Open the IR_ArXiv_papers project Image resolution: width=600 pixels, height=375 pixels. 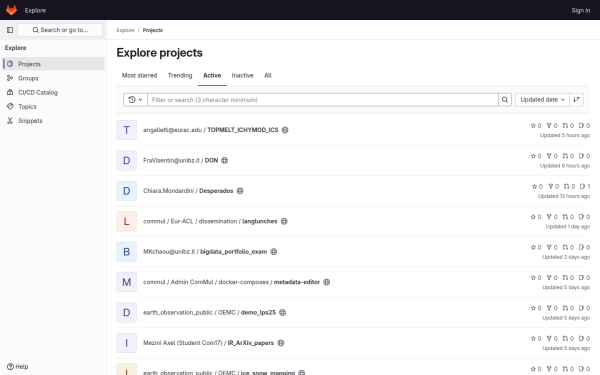(x=251, y=343)
